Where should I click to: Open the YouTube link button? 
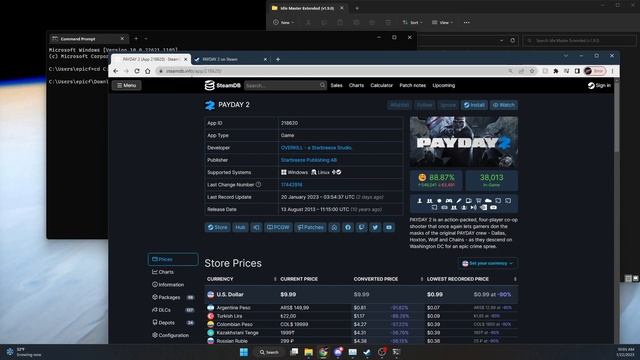point(389,227)
